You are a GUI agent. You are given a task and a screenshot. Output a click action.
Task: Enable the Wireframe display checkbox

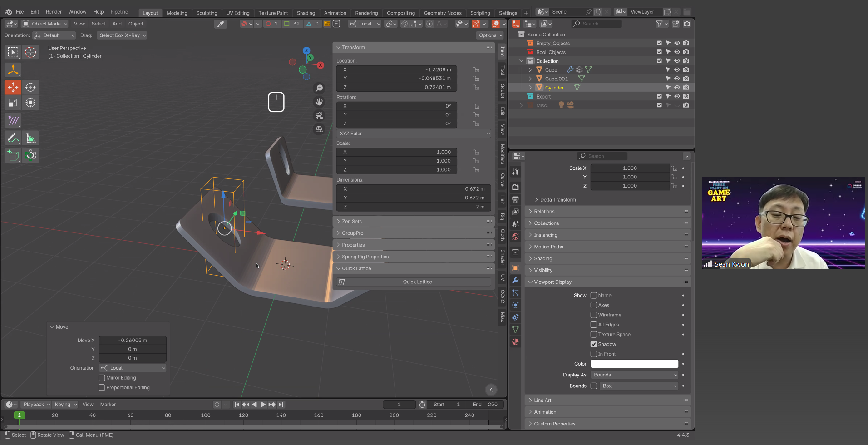point(593,315)
